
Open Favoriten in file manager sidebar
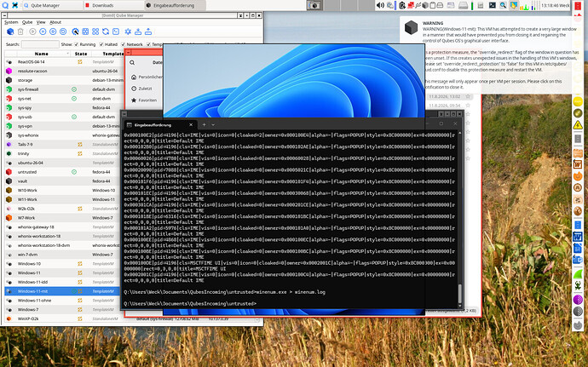pyautogui.click(x=144, y=100)
